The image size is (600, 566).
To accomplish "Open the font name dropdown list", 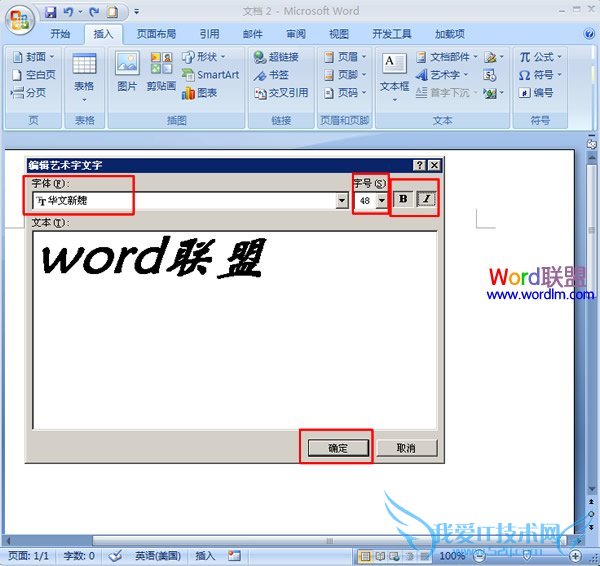I will point(342,201).
